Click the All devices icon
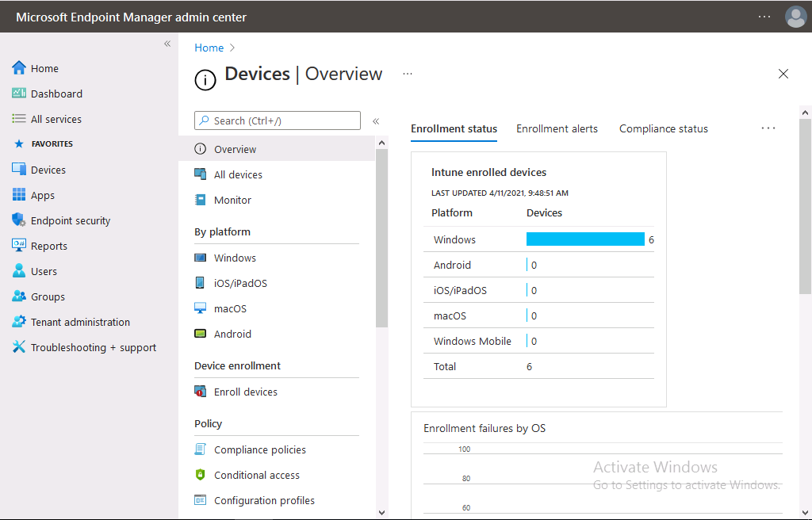Viewport: 812px width, 520px height. (200, 174)
